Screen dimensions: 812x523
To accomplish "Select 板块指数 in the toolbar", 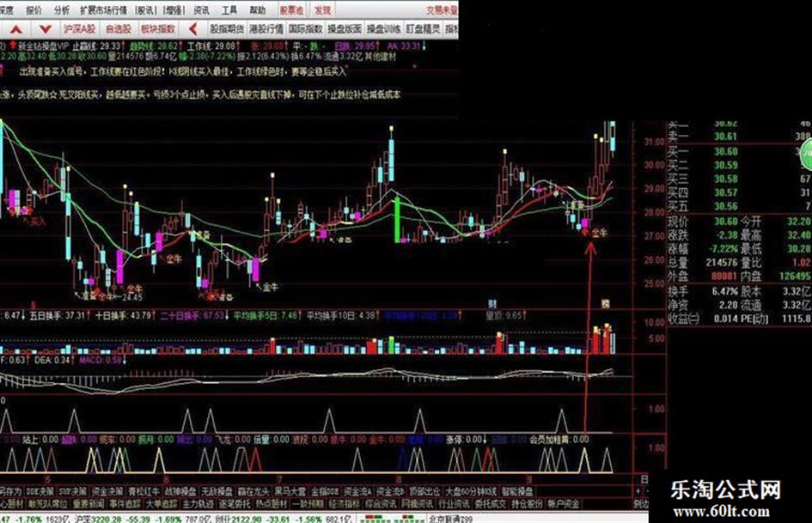I will coord(158,29).
